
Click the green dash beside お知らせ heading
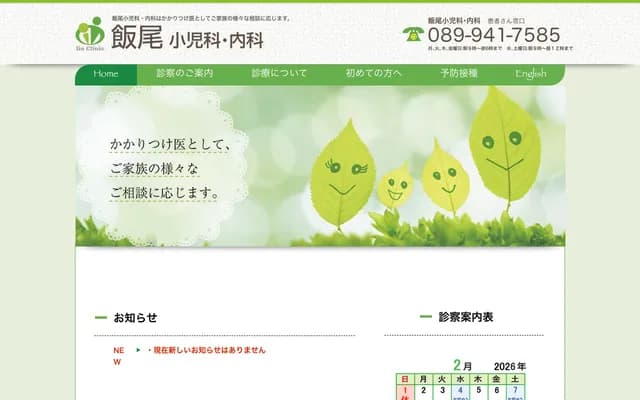click(x=100, y=318)
